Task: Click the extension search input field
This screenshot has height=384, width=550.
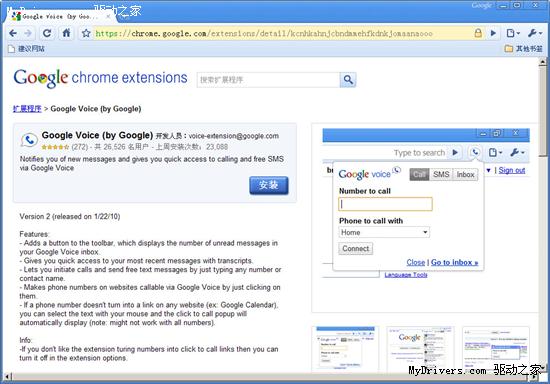Action: (x=268, y=80)
